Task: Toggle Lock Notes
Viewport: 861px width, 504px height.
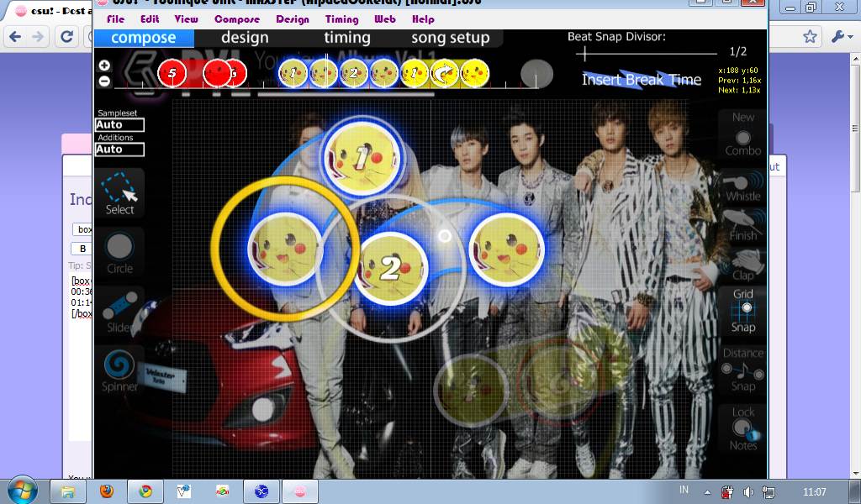Action: (x=742, y=428)
